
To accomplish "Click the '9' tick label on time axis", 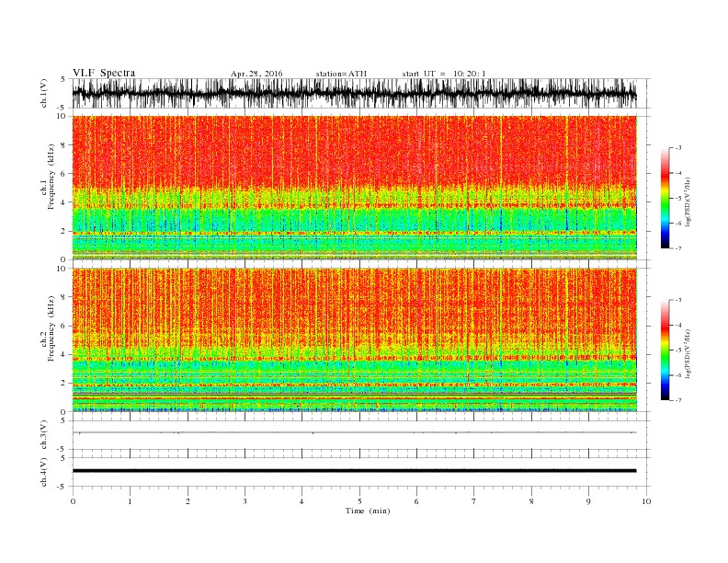I will tap(588, 501).
